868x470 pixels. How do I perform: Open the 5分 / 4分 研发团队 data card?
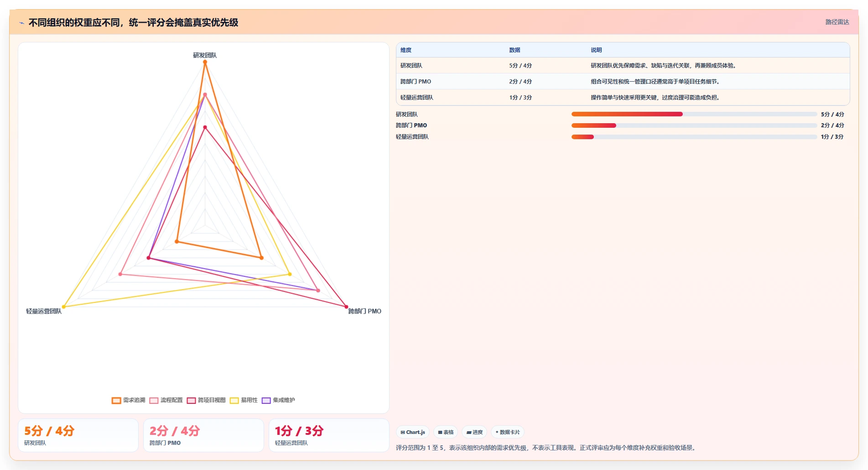[78, 435]
